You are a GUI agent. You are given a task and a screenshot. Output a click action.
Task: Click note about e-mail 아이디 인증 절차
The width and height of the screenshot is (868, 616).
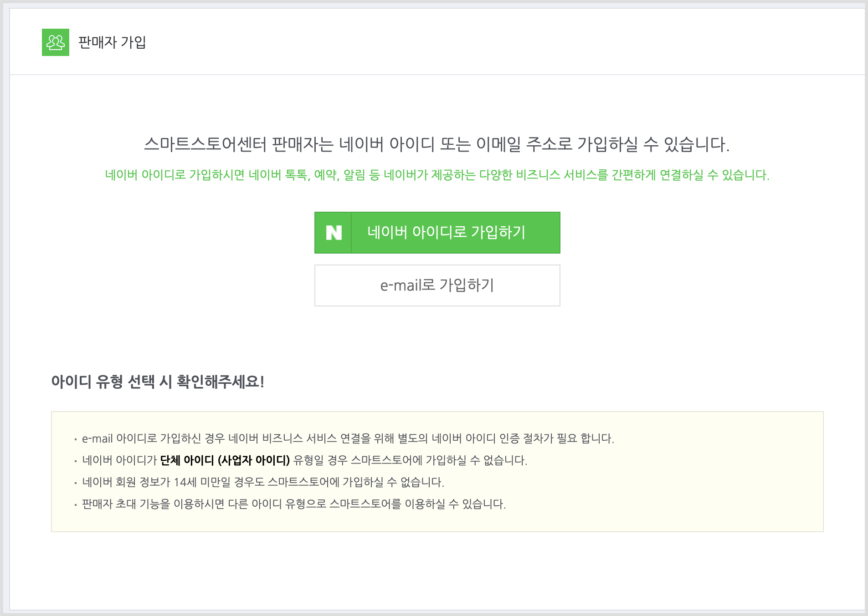click(x=348, y=438)
